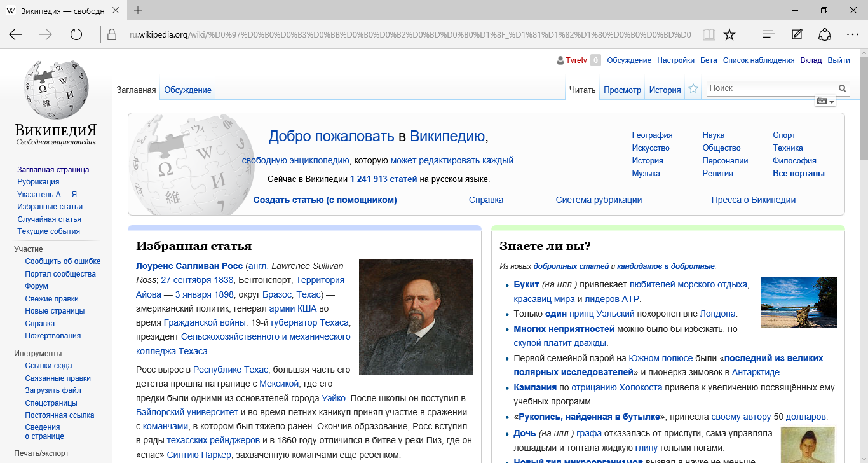This screenshot has height=463, width=868.
Task: Click the Пожертвования donation link
Action: click(x=53, y=336)
